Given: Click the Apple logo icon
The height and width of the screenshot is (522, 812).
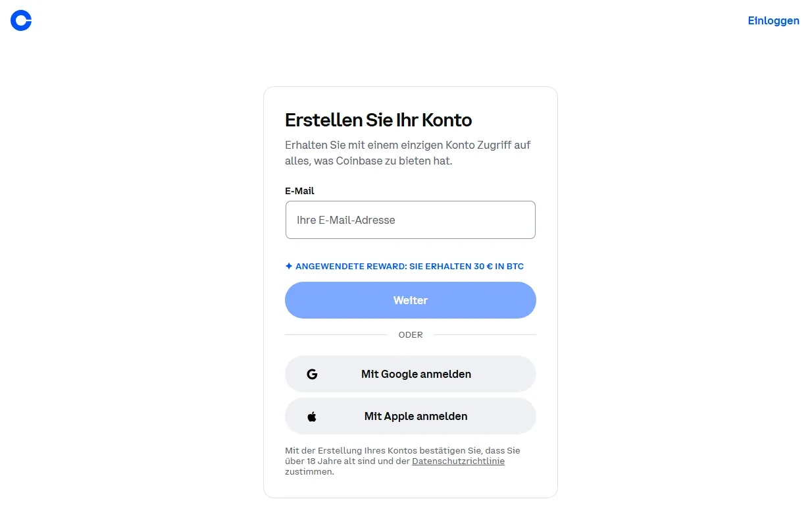Looking at the screenshot, I should click(x=312, y=415).
